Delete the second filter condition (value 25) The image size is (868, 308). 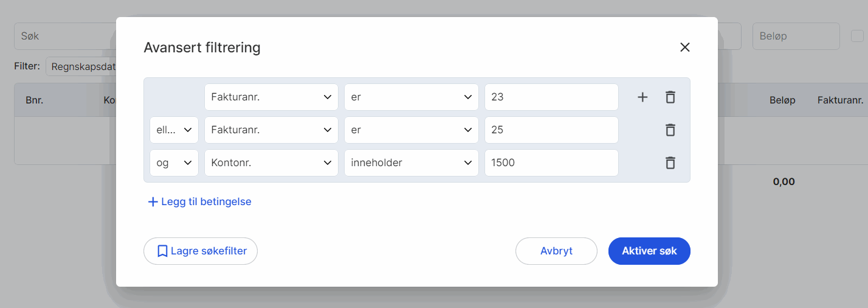pyautogui.click(x=670, y=130)
